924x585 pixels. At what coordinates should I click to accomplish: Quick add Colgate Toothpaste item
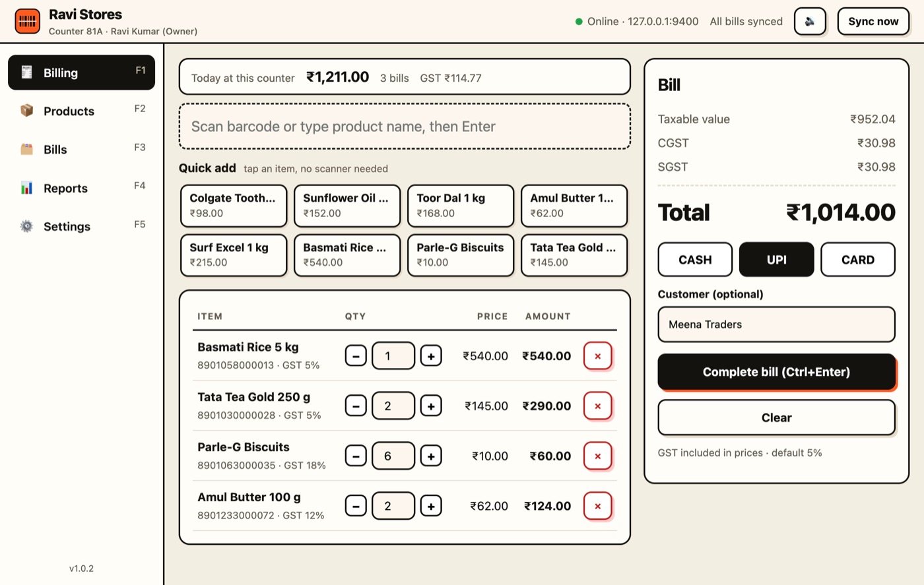click(234, 205)
